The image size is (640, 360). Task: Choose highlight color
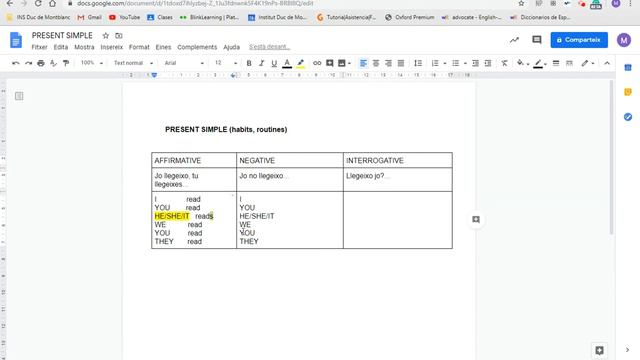pyautogui.click(x=300, y=63)
